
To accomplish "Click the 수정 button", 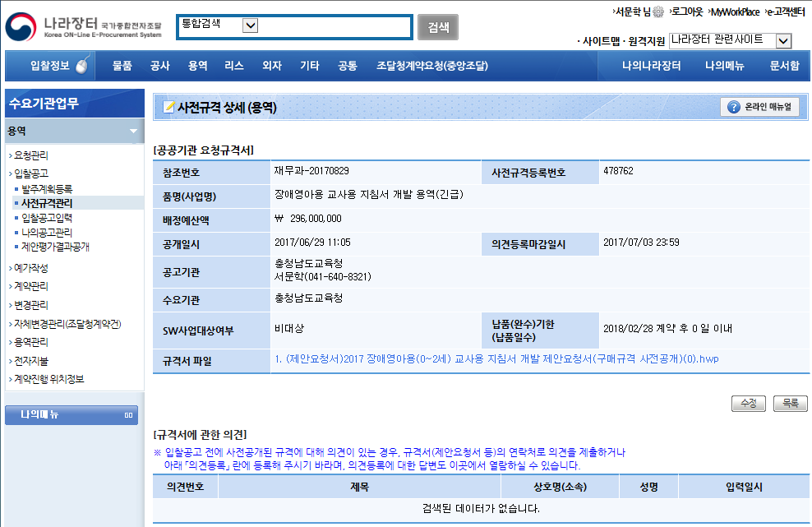I will (x=748, y=404).
